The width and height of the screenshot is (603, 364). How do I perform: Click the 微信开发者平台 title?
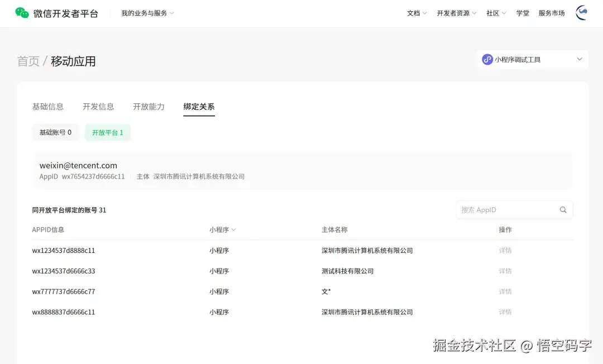[66, 13]
